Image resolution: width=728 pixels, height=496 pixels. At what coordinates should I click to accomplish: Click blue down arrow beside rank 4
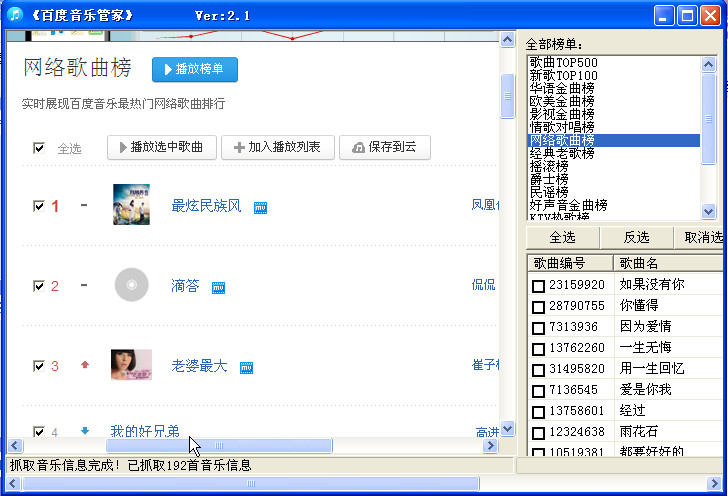[84, 431]
